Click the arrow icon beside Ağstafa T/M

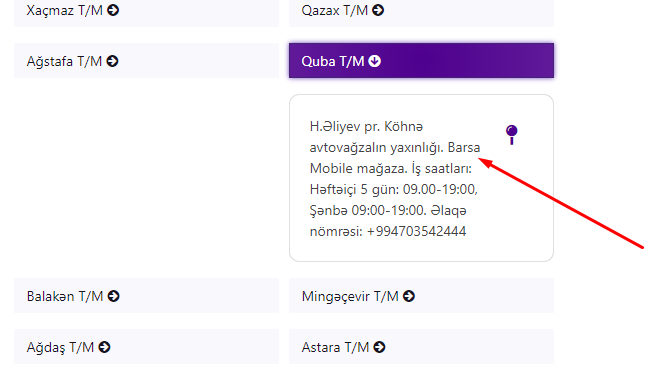tap(112, 61)
